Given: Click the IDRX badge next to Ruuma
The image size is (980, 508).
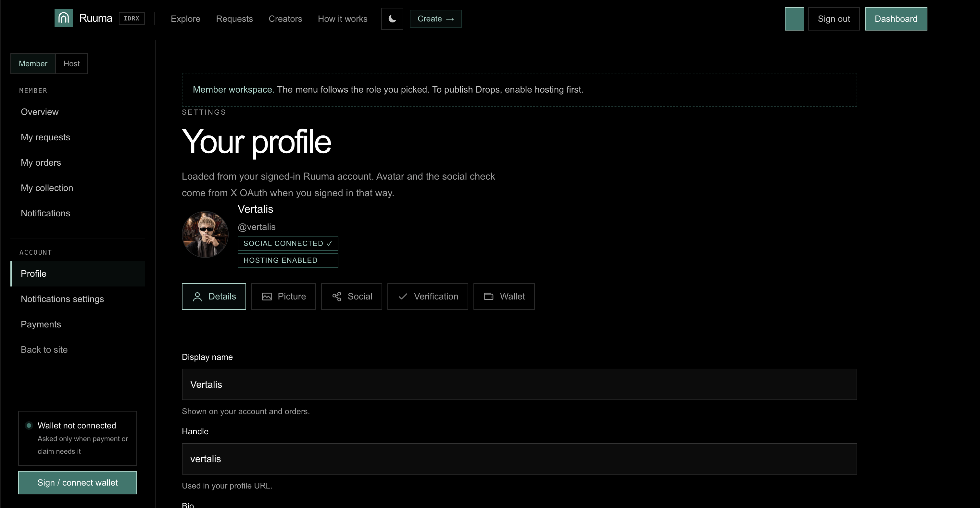Looking at the screenshot, I should 132,18.
